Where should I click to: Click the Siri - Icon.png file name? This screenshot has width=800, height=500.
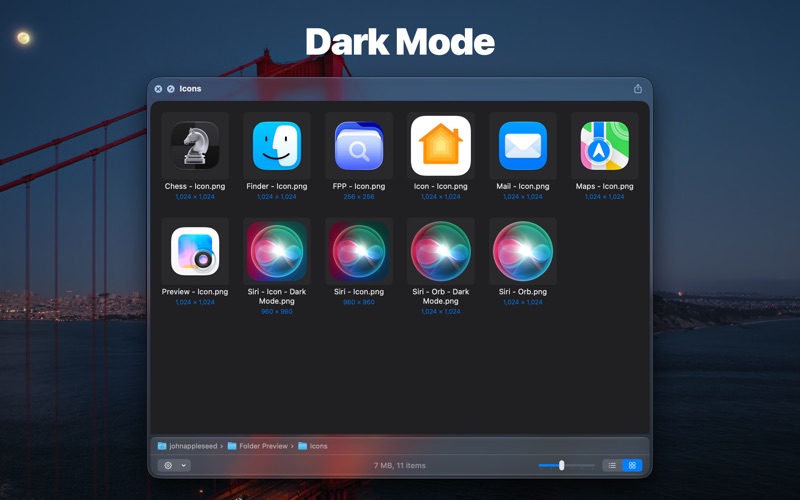coord(359,292)
